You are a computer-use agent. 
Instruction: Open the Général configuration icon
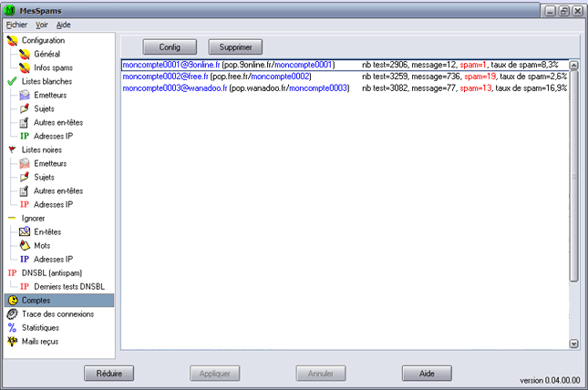point(25,55)
